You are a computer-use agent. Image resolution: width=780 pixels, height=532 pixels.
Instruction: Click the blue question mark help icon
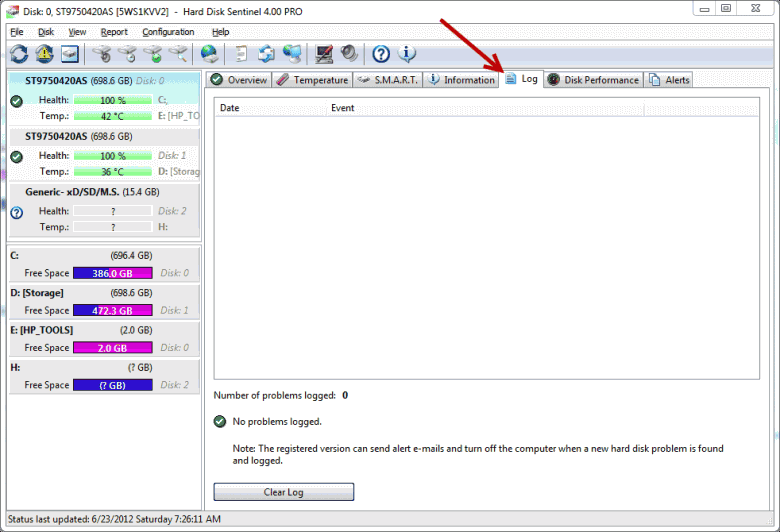click(x=381, y=54)
